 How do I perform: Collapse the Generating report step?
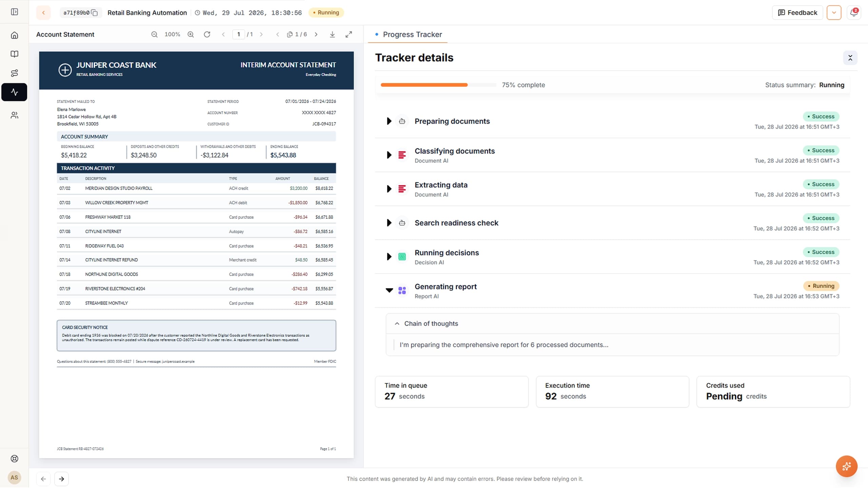click(x=389, y=290)
